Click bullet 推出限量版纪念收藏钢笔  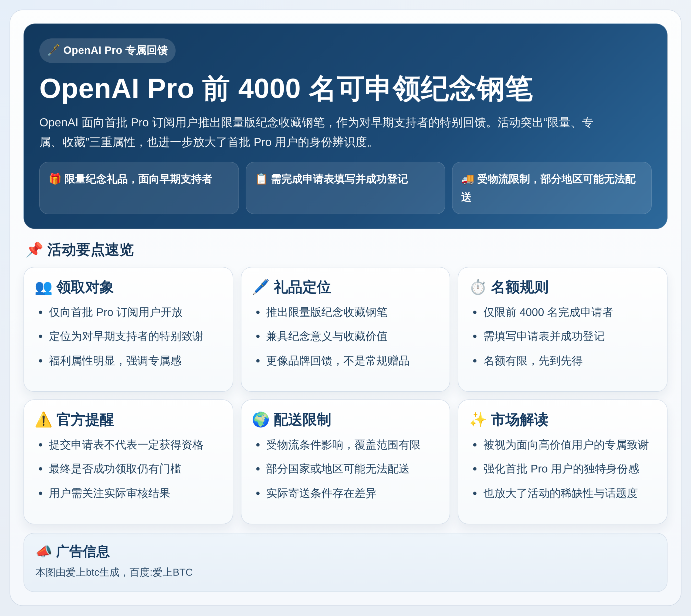327,312
